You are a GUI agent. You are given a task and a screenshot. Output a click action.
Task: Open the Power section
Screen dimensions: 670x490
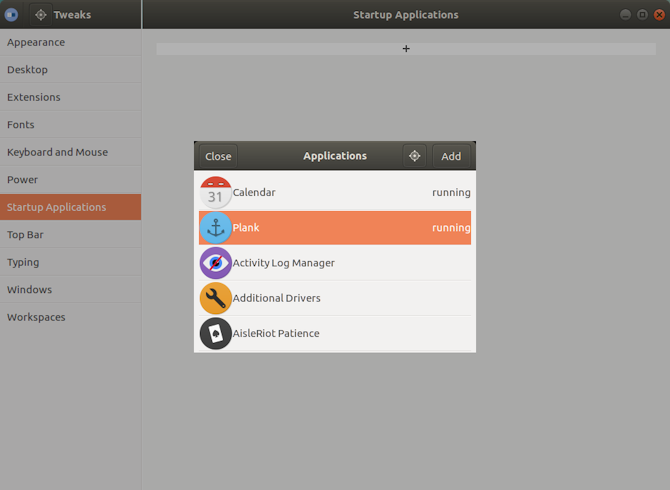(x=71, y=179)
